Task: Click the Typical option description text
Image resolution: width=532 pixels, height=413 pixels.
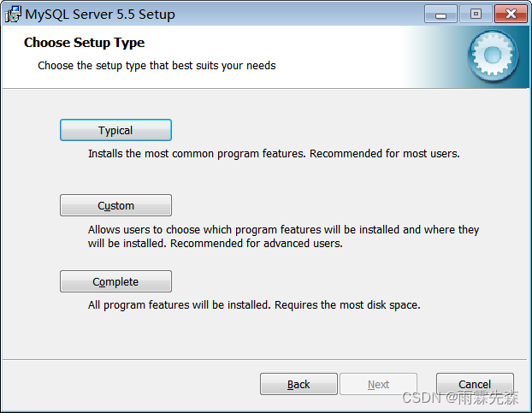Action: [x=274, y=154]
